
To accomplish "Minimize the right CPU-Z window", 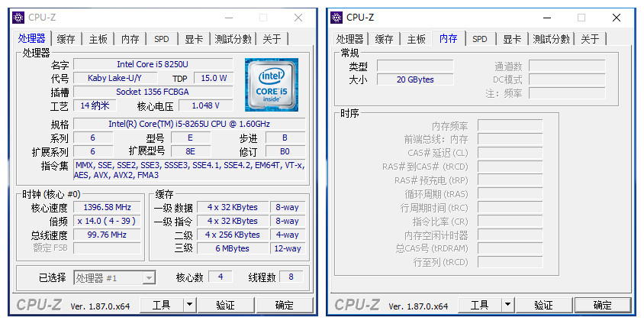I will [547, 18].
